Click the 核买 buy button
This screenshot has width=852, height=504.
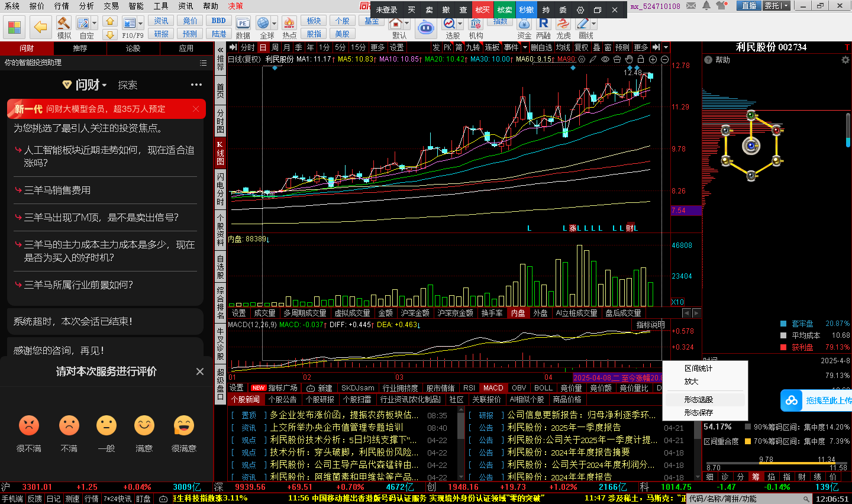[x=483, y=10]
